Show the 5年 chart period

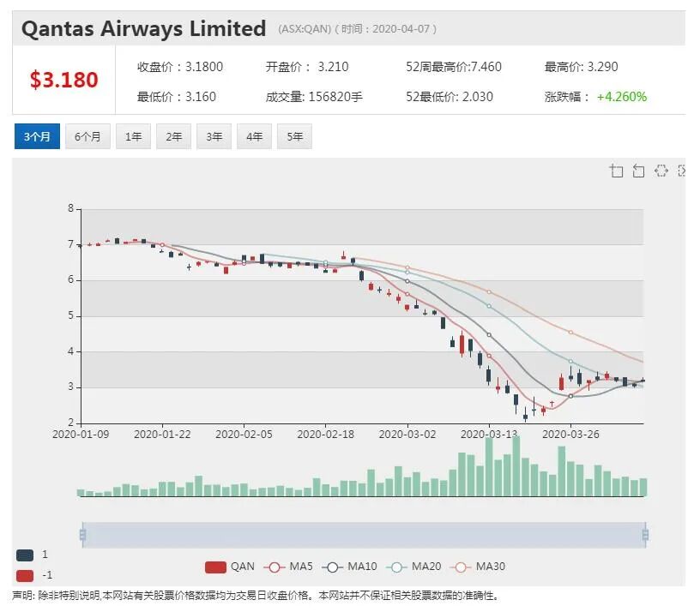294,136
